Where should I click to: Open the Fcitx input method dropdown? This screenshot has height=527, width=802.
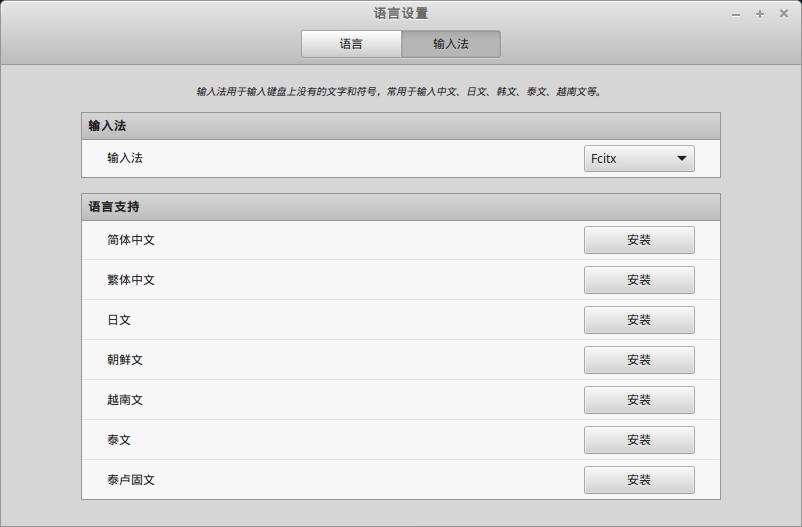(x=639, y=158)
